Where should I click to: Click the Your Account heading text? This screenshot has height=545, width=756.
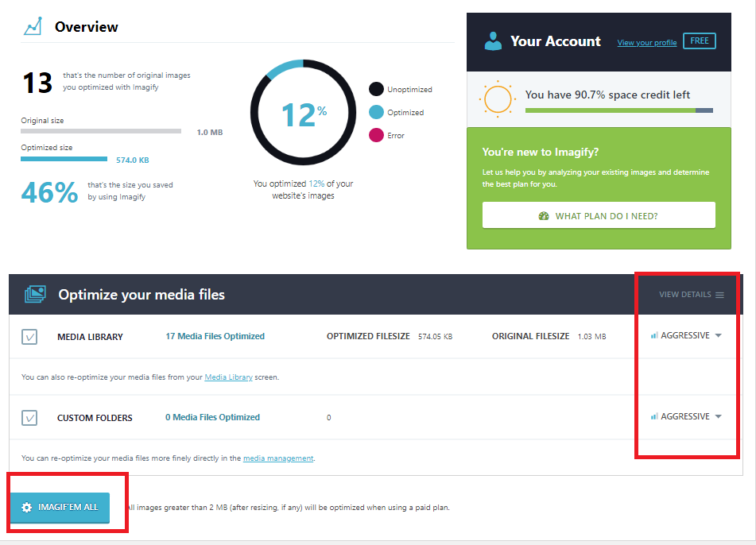click(556, 41)
